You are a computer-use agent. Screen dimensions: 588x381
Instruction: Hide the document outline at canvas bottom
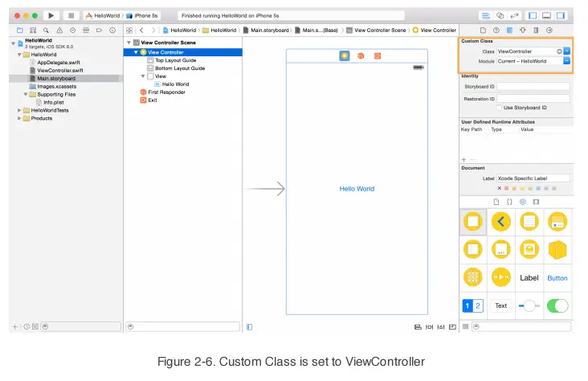point(249,327)
